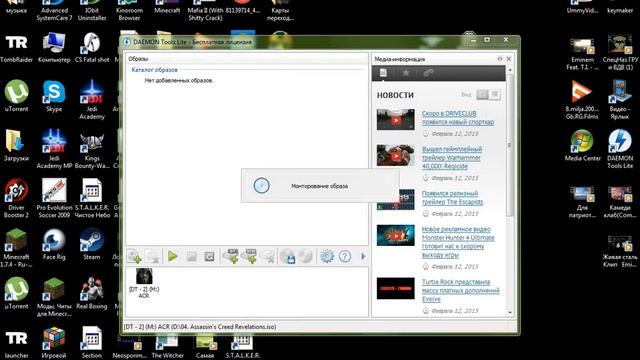Viewport: 640px width, 360px height.
Task: Click the Remove Virtual Drive icon
Action: [268, 256]
